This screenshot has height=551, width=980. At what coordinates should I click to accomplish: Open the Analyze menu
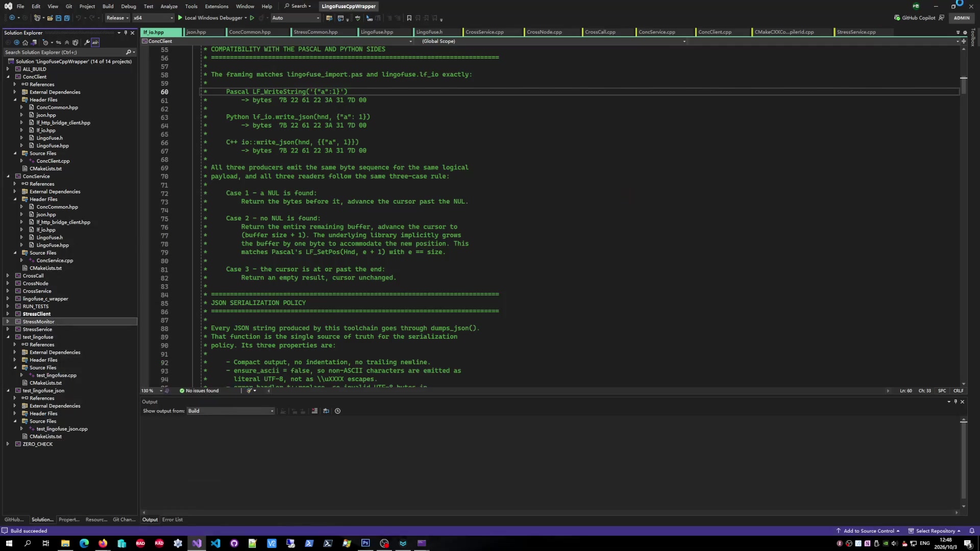[x=169, y=6]
